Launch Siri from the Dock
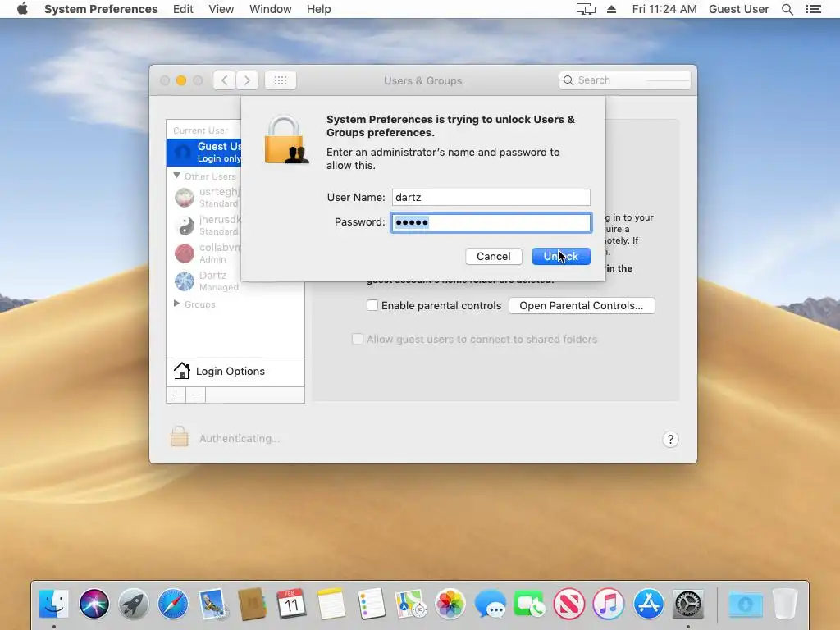The height and width of the screenshot is (630, 840). pos(94,604)
